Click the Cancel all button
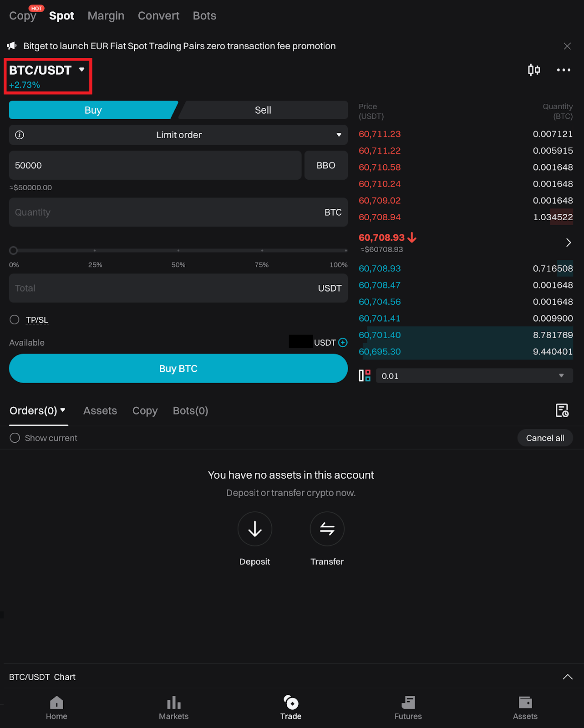 pyautogui.click(x=545, y=438)
